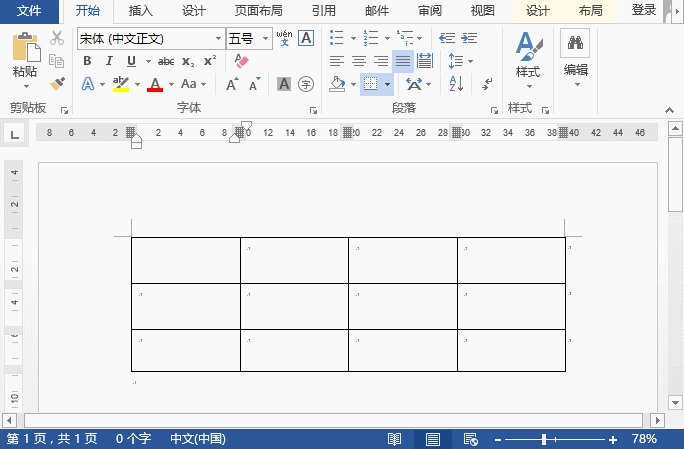
Task: Click Clear Formatting eraser icon
Action: [241, 61]
